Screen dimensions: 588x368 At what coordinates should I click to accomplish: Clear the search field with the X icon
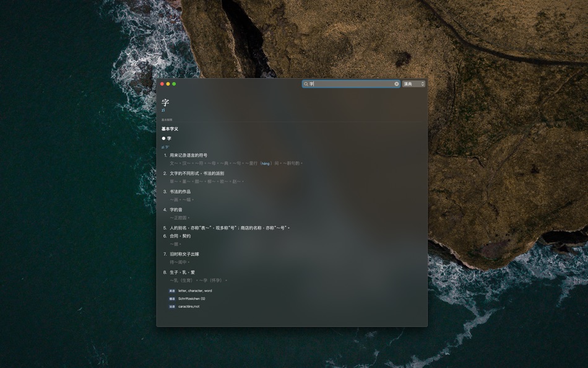point(396,84)
